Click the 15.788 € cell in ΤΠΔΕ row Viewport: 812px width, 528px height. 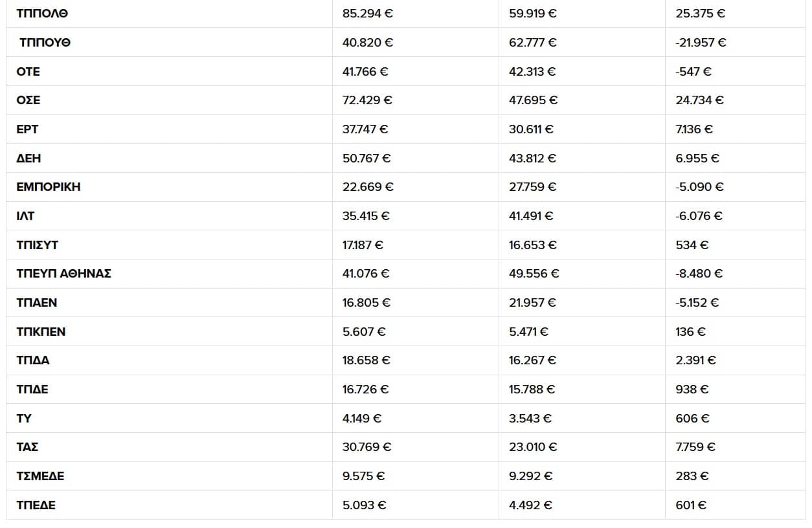click(x=532, y=390)
